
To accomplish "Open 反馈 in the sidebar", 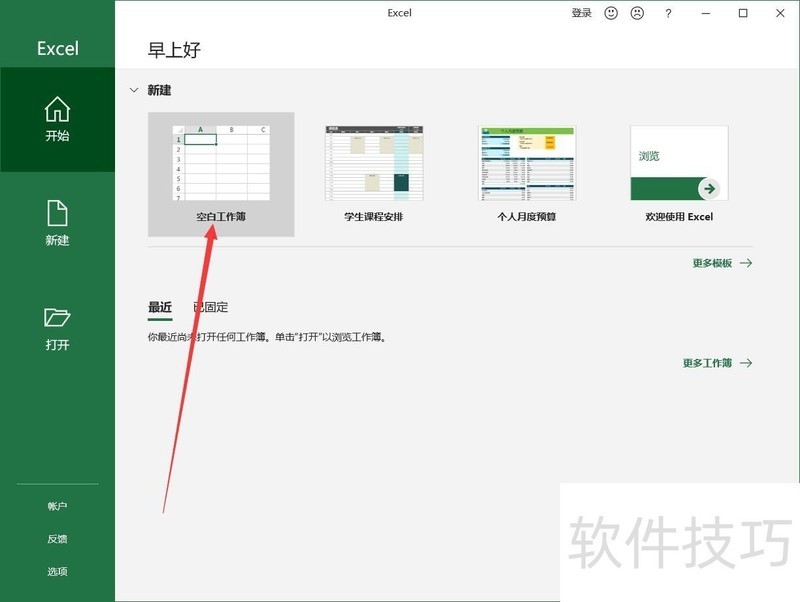I will click(x=57, y=539).
